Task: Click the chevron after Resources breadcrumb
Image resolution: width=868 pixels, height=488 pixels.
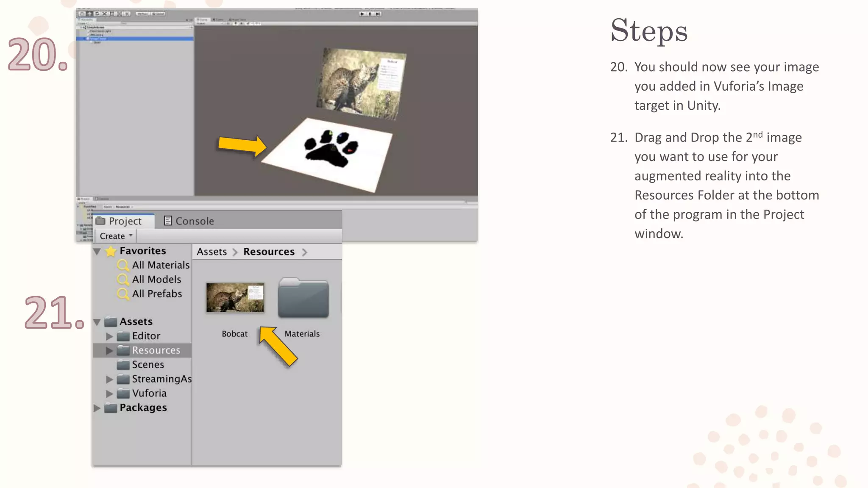Action: [304, 252]
